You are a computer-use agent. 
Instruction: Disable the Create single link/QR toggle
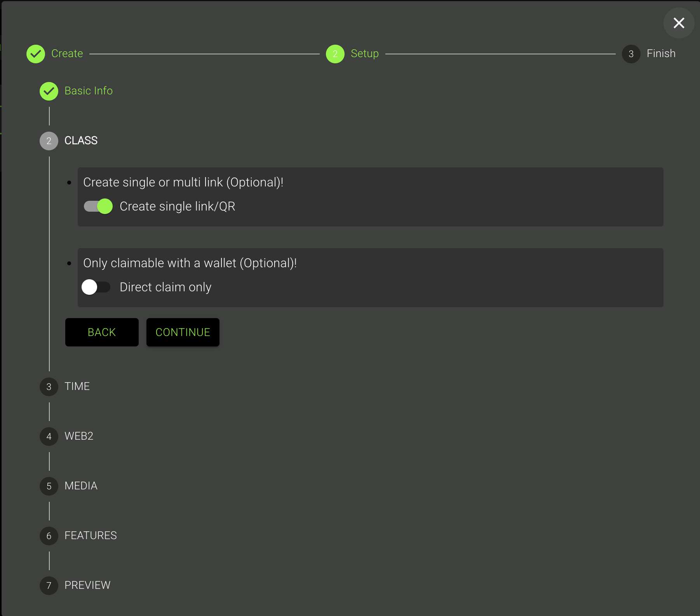coord(98,206)
